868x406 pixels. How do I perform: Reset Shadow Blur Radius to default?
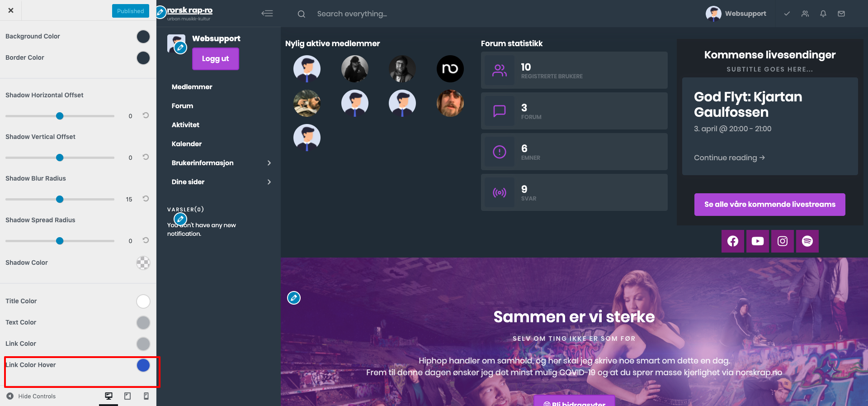[146, 199]
